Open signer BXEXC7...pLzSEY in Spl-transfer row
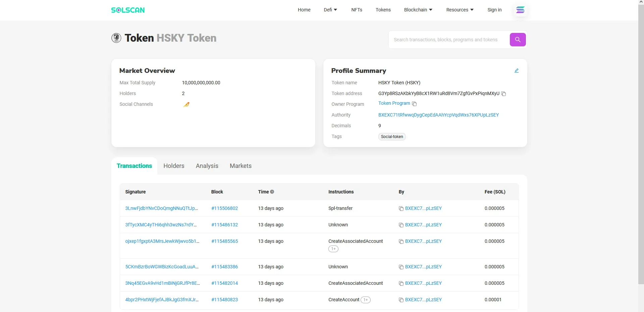This screenshot has height=312, width=644. pyautogui.click(x=423, y=208)
